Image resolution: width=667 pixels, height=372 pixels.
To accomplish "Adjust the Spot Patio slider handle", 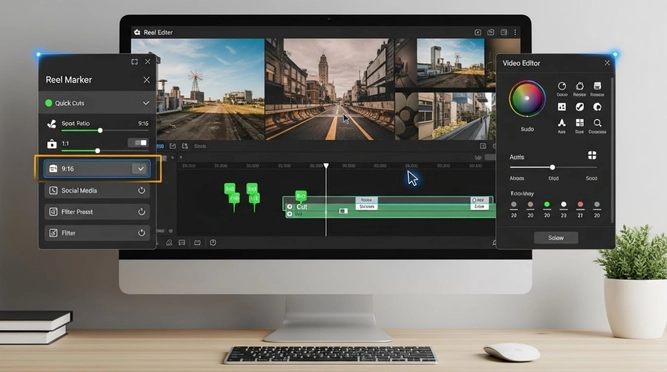I will click(100, 131).
